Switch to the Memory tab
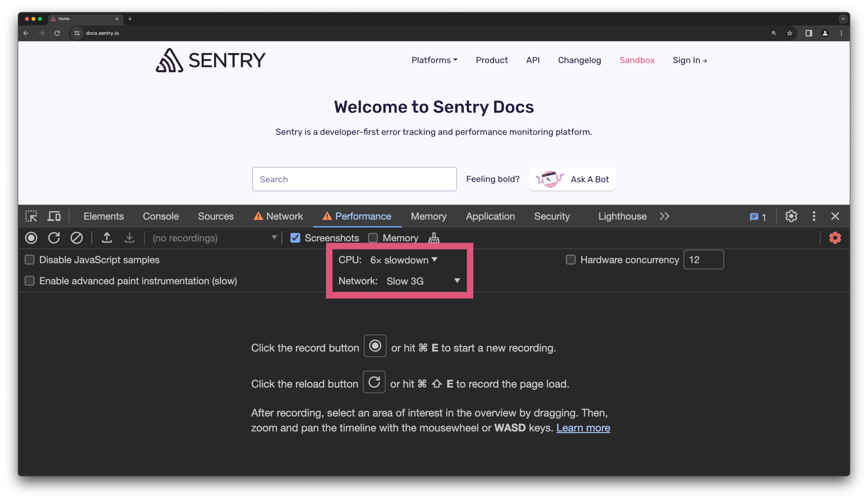The height and width of the screenshot is (500, 868). tap(429, 216)
